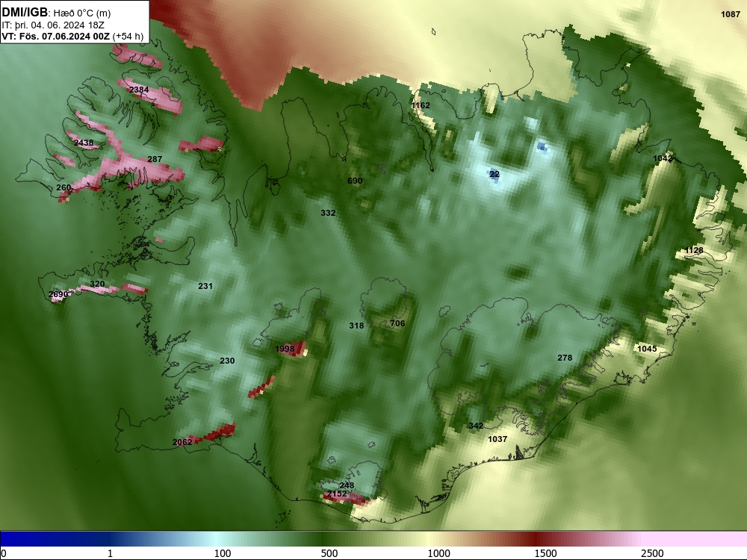
Task: Click map value 1128
Action: [694, 250]
